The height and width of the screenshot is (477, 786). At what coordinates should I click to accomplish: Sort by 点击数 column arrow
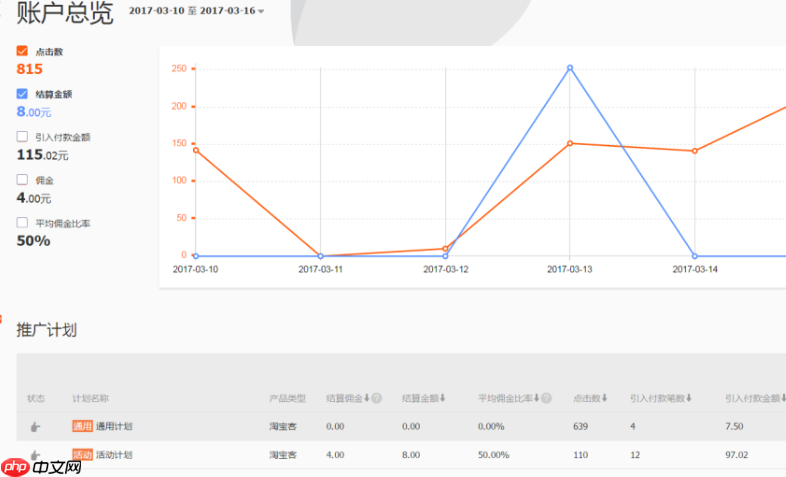pyautogui.click(x=605, y=398)
